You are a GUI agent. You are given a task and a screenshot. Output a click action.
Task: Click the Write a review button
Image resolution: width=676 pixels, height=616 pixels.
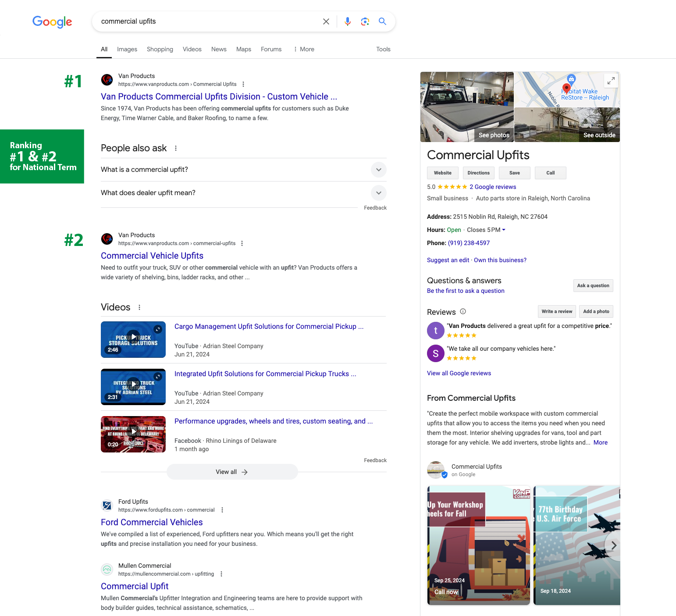click(x=557, y=311)
